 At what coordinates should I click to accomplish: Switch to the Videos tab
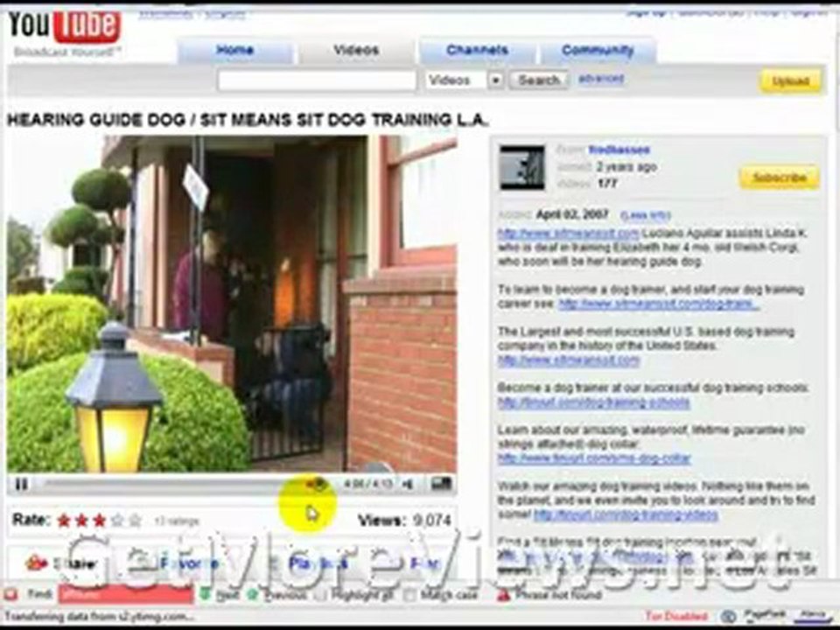pyautogui.click(x=356, y=51)
